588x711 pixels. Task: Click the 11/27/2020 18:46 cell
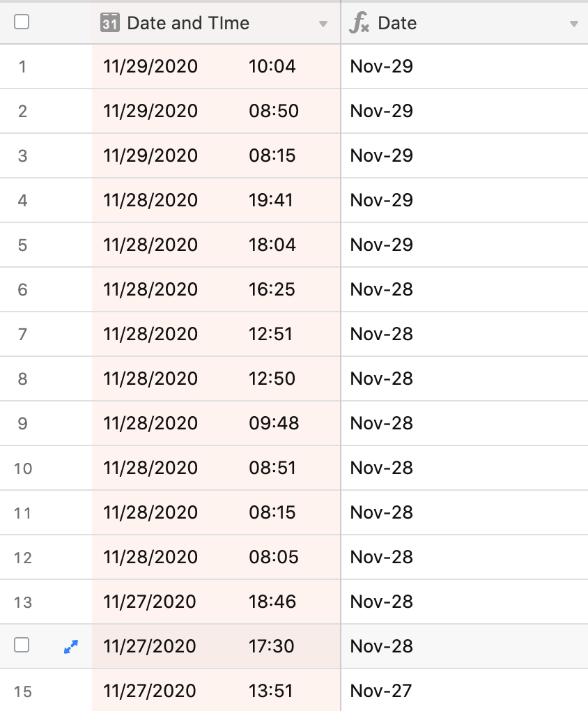(x=216, y=602)
